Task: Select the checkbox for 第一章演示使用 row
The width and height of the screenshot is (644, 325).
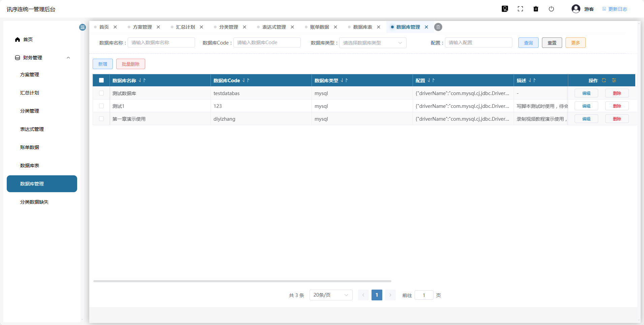Action: click(x=101, y=119)
